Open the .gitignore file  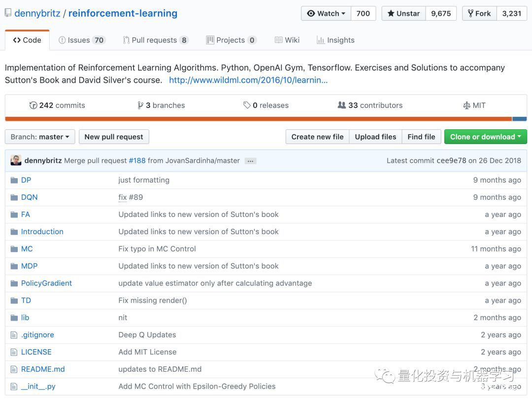click(37, 335)
